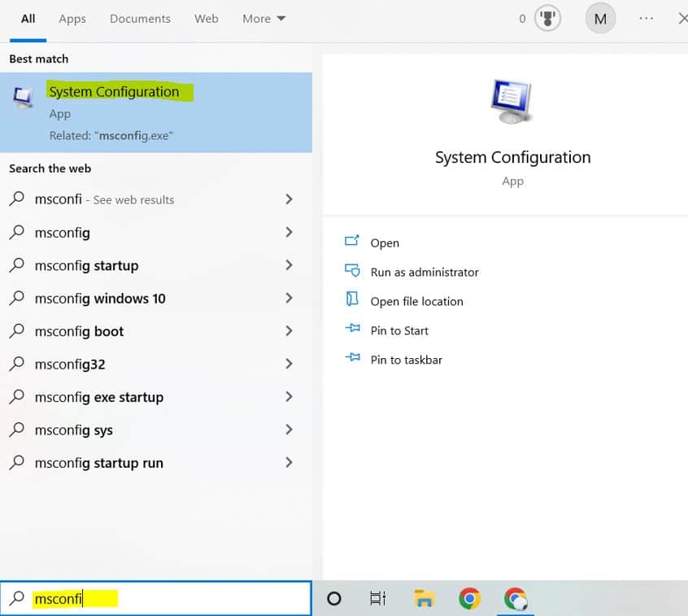Click the System Configuration app icon in best match
Image resolution: width=688 pixels, height=616 pixels.
coord(23,98)
